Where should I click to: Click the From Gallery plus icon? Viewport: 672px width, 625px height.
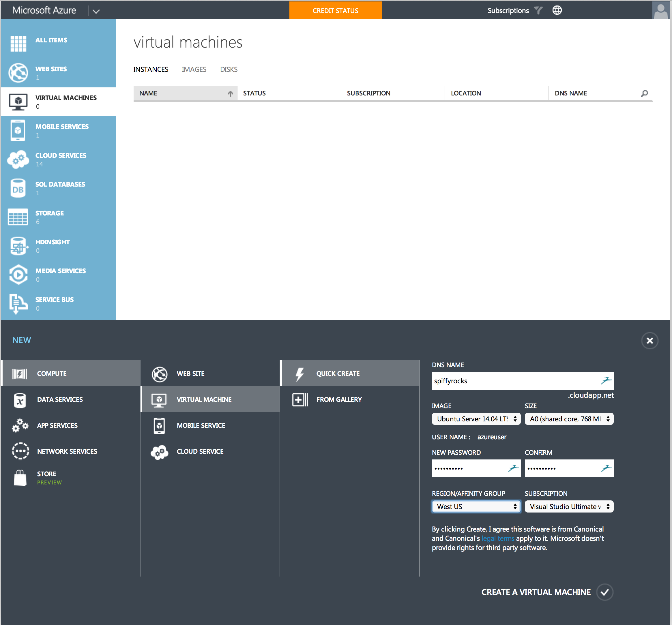click(300, 400)
